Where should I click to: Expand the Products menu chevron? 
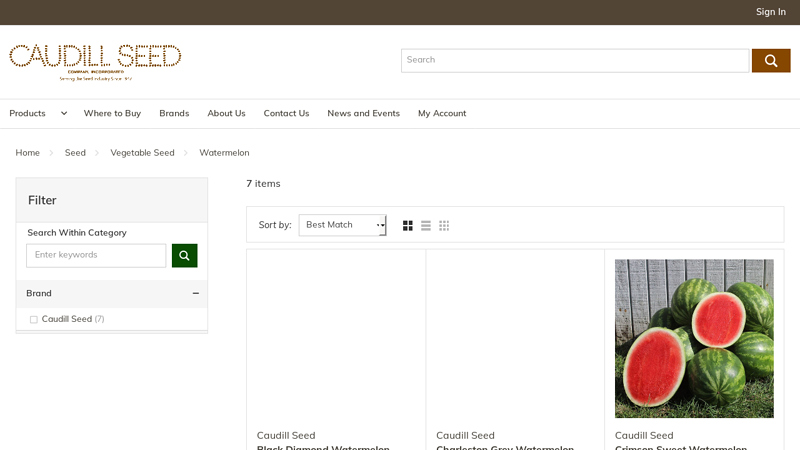(64, 114)
